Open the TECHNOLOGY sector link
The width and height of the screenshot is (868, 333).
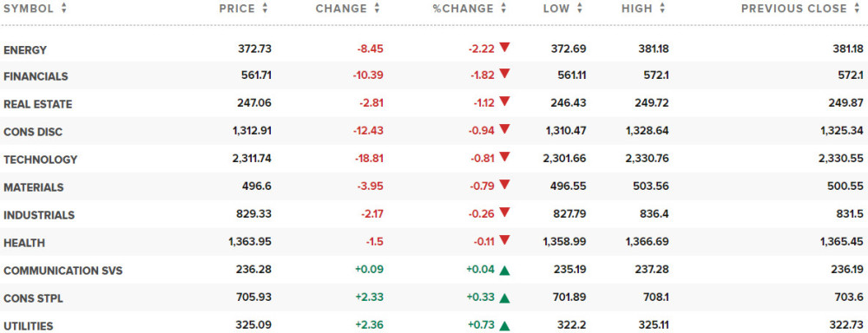[41, 160]
